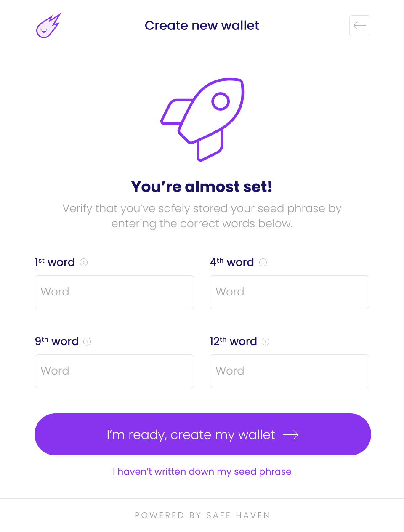Focus the 4th word input field

click(290, 292)
